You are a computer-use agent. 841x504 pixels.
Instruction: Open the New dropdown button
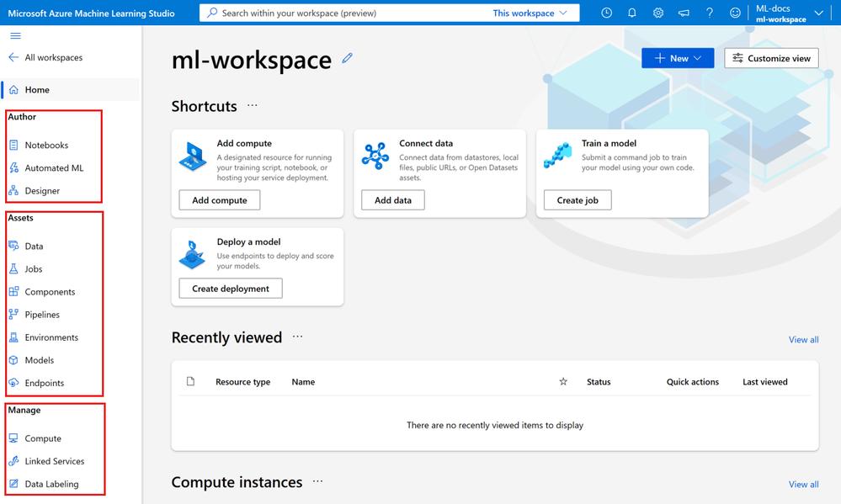click(x=678, y=58)
